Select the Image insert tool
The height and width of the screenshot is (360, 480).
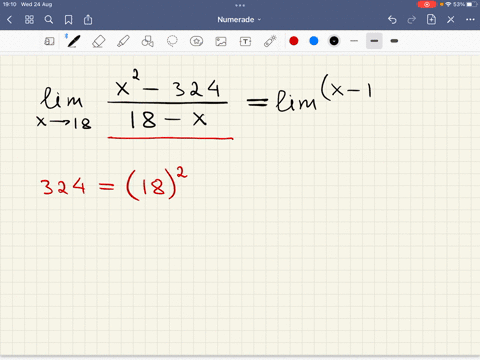[x=221, y=41]
